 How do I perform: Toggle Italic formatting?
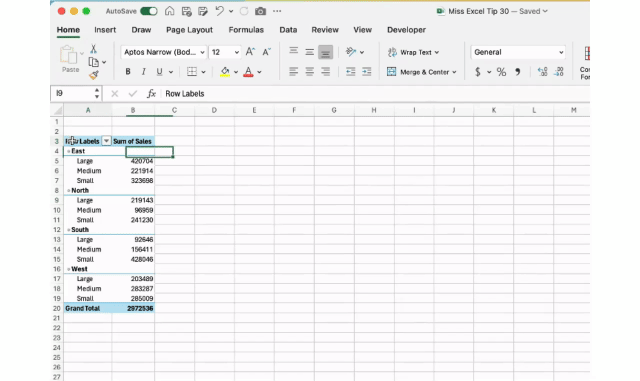pos(143,72)
